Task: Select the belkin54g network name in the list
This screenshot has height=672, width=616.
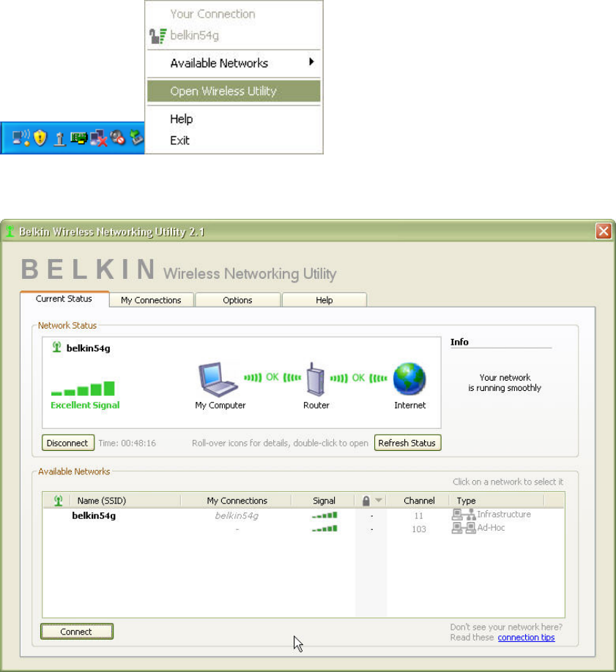Action: pyautogui.click(x=94, y=515)
